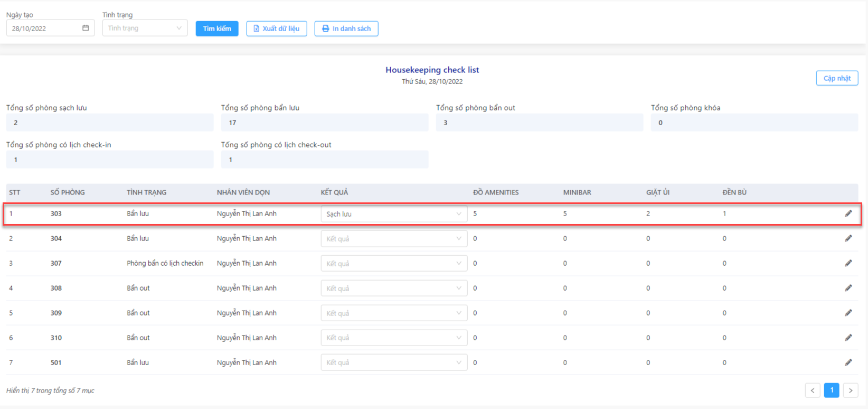Click the pencil edit icon for room 303
Image resolution: width=868 pixels, height=409 pixels.
click(848, 213)
